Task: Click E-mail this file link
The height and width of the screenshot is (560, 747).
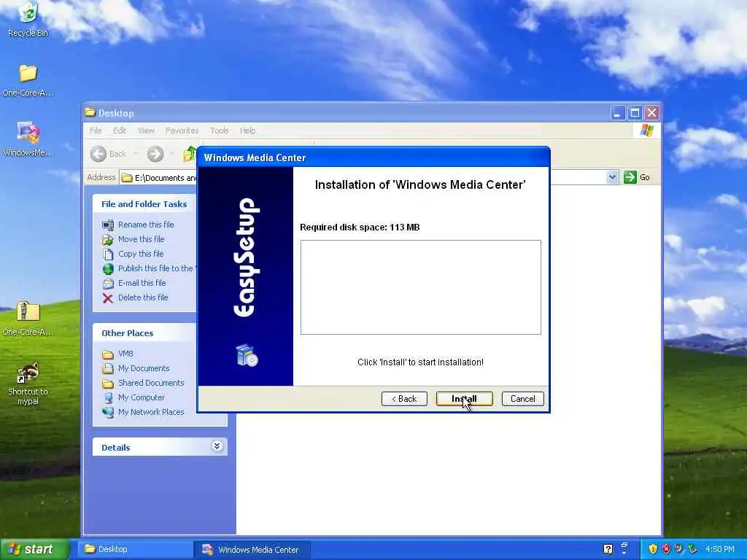Action: coord(142,283)
